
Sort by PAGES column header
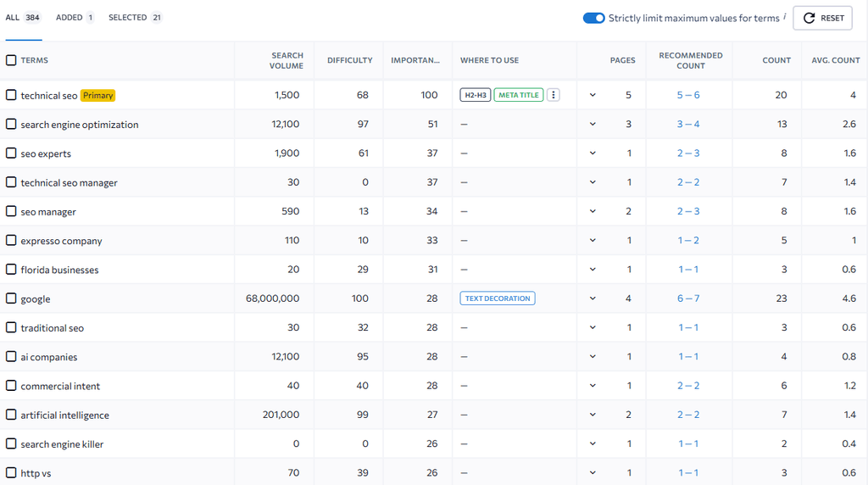click(x=623, y=60)
